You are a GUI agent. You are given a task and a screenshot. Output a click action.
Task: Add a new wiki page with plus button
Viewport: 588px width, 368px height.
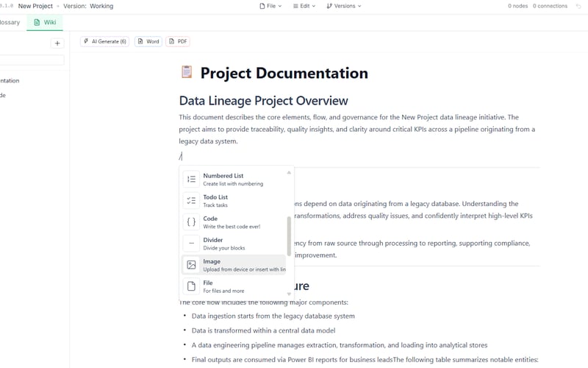pos(57,43)
